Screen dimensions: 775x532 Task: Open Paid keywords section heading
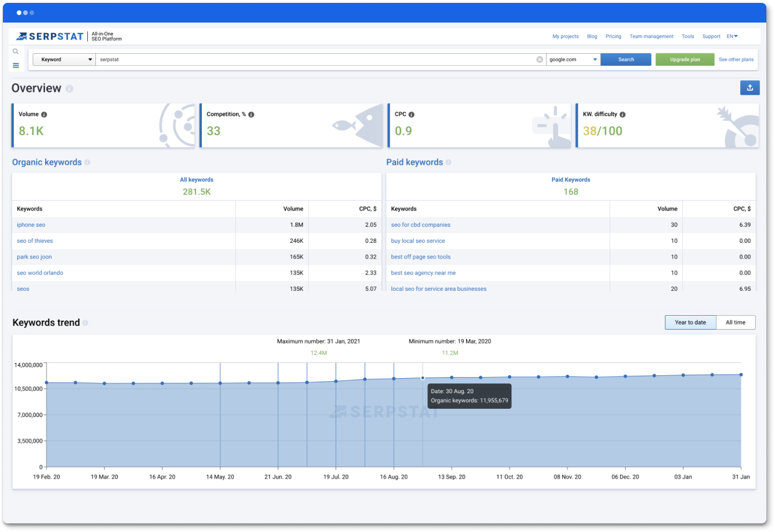(415, 162)
